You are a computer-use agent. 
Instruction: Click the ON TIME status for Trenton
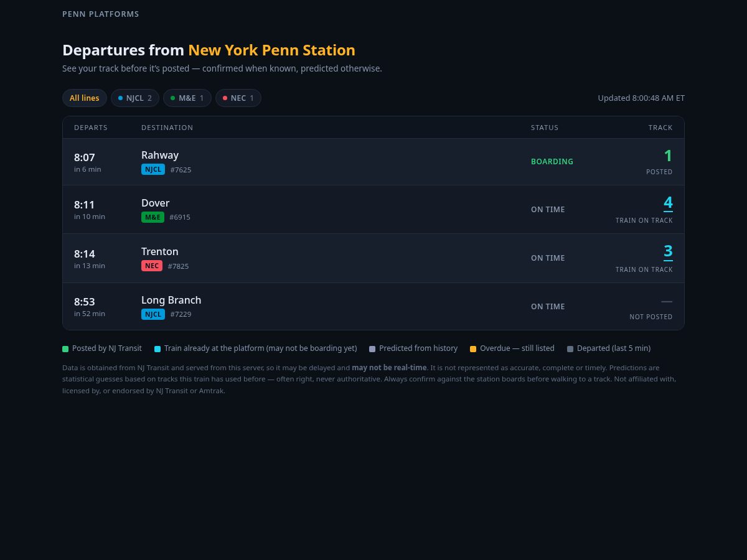(x=548, y=258)
